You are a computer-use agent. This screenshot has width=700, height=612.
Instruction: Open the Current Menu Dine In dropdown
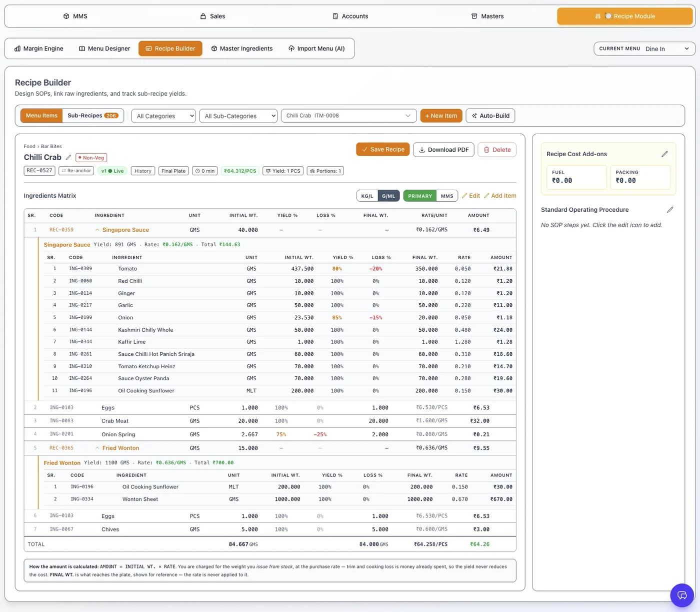[644, 49]
